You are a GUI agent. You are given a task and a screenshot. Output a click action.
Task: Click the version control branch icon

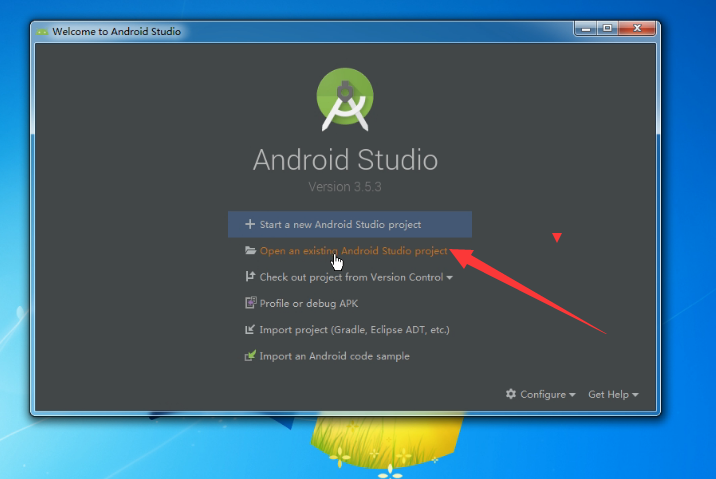(250, 276)
